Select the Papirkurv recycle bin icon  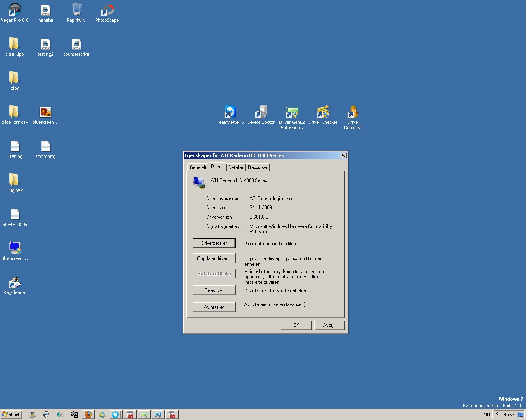pos(76,13)
